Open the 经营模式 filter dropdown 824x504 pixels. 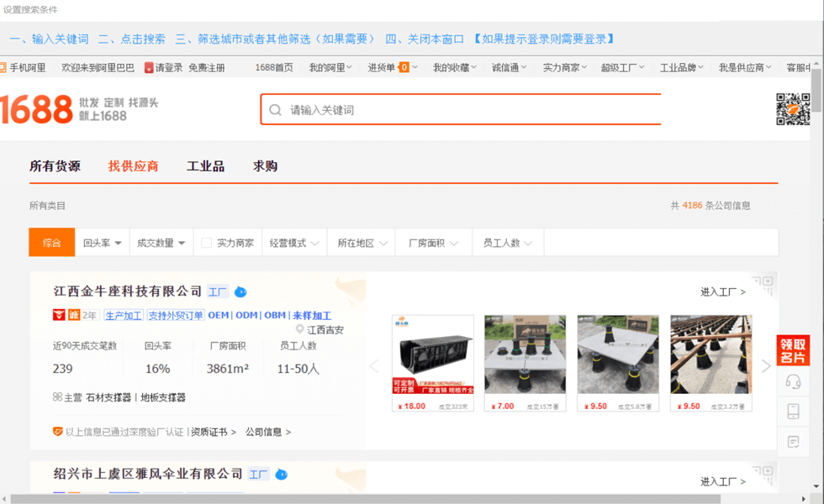point(294,243)
